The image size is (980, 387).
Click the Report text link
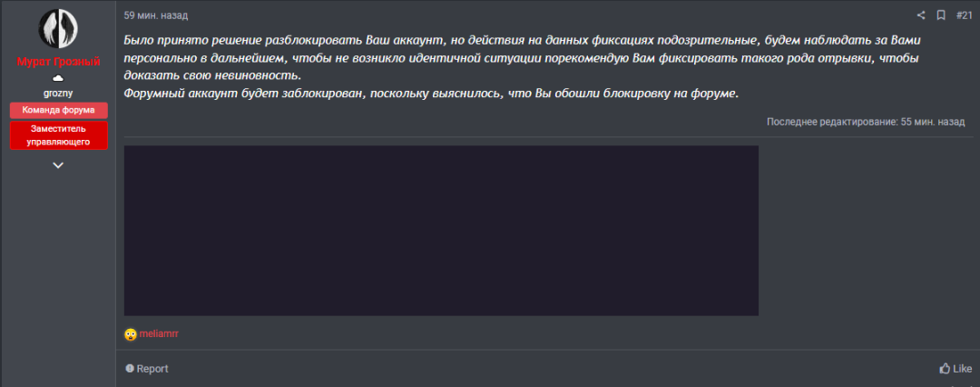[152, 369]
